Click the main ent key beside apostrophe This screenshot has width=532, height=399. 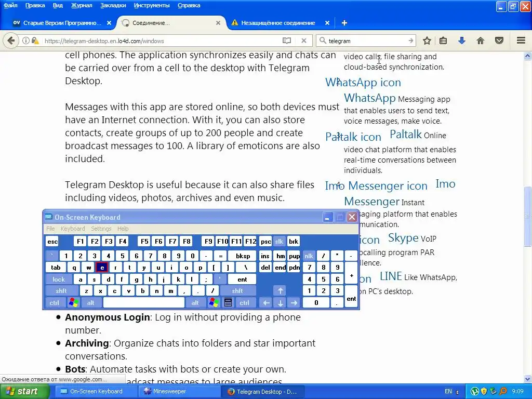point(242,280)
